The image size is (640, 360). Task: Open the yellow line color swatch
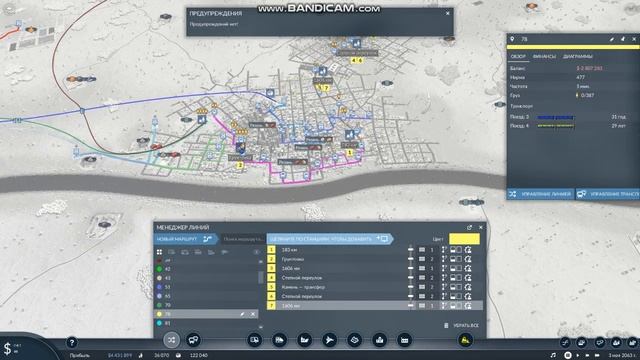(x=464, y=239)
